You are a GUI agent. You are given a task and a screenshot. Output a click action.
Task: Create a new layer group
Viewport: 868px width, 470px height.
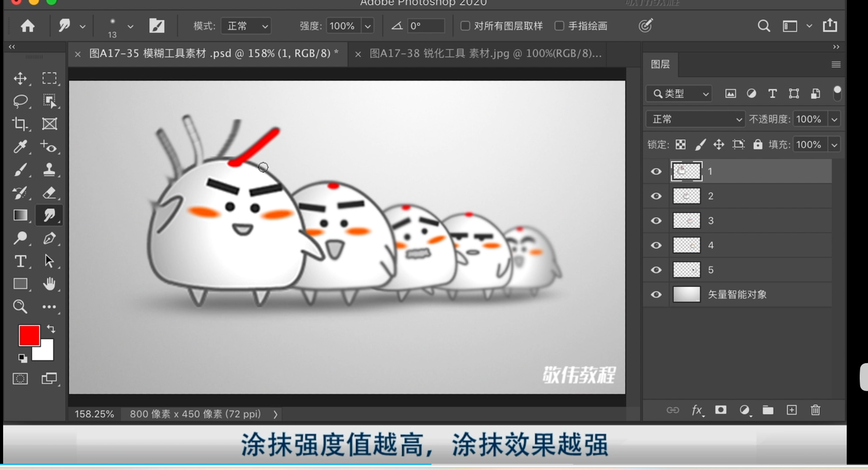click(768, 410)
